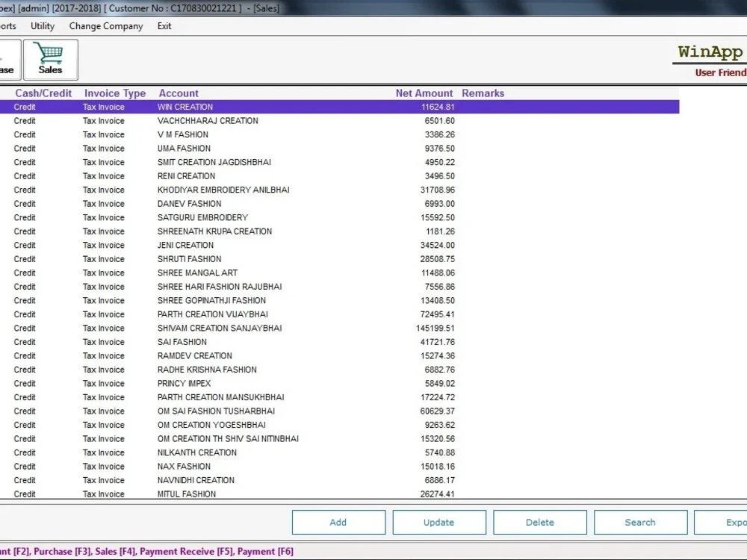Select the MITUL FASHION row
The height and width of the screenshot is (560, 747).
point(339,494)
